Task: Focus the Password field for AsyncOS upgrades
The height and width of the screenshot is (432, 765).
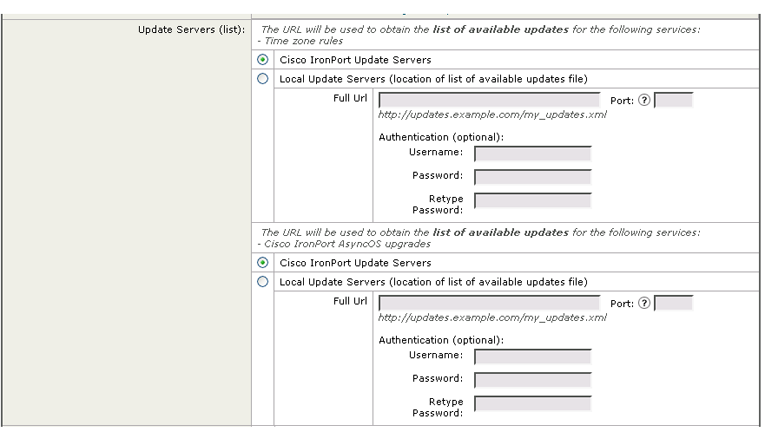Action: point(533,380)
